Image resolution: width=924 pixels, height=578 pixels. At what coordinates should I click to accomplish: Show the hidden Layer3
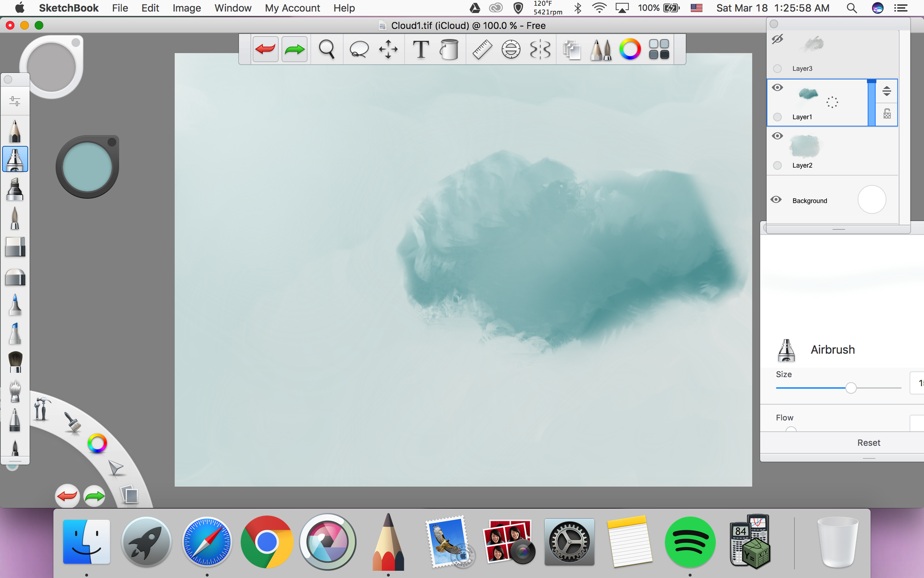[777, 39]
